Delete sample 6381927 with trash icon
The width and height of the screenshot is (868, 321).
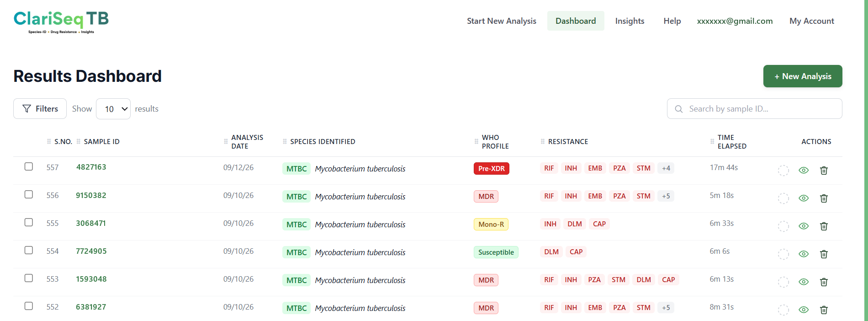(x=824, y=310)
